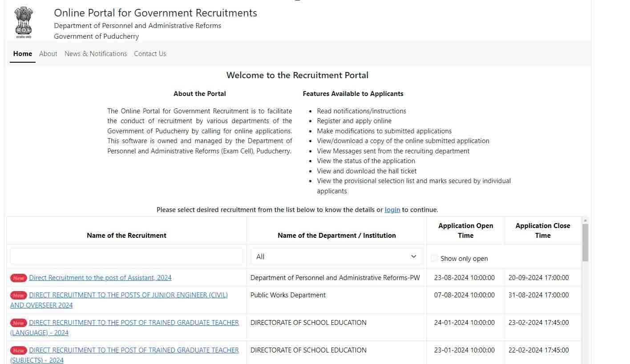Click 'Make modifications to submitted applications' item
Screen dimensions: 630x364
(x=384, y=131)
